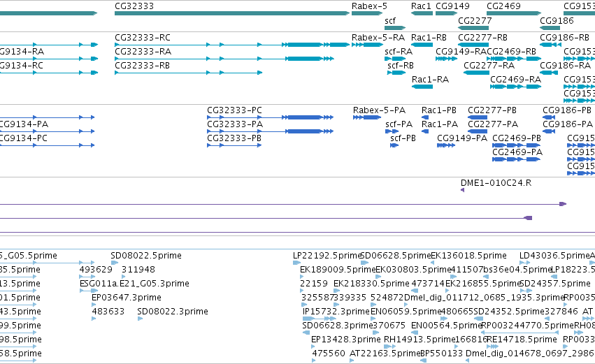Click protein CG32333-PA
The height and width of the screenshot is (364, 595).
point(235,124)
